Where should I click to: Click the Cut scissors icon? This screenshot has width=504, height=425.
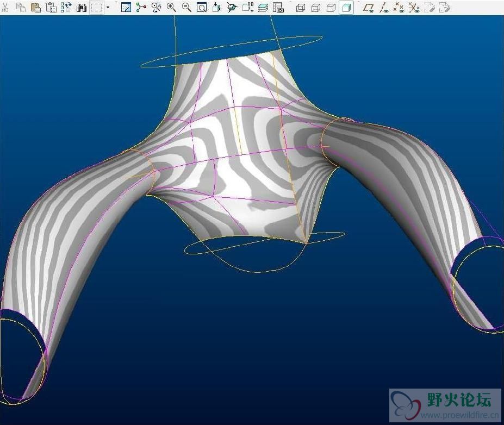pos(5,8)
